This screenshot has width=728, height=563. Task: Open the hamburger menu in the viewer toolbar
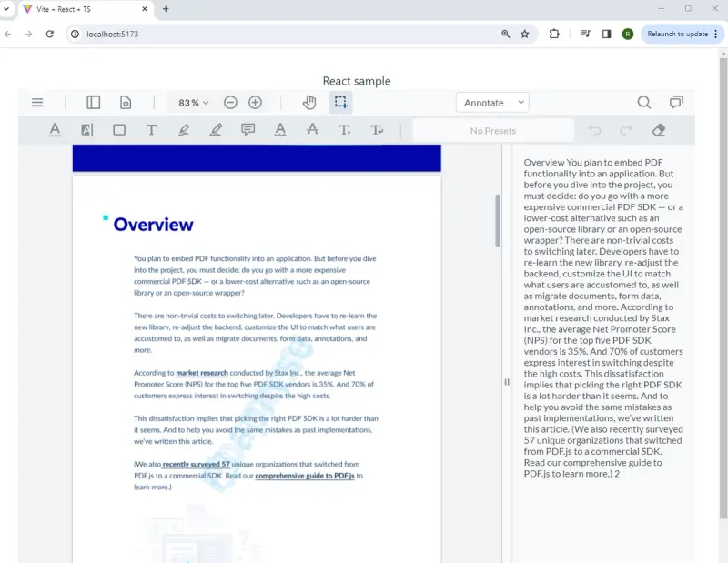click(37, 103)
